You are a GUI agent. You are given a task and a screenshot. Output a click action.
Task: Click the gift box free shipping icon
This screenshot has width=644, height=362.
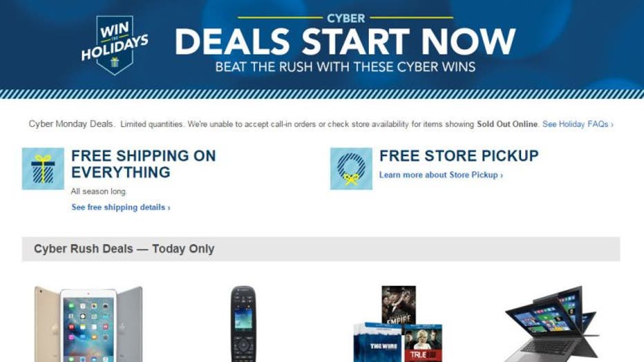point(43,169)
